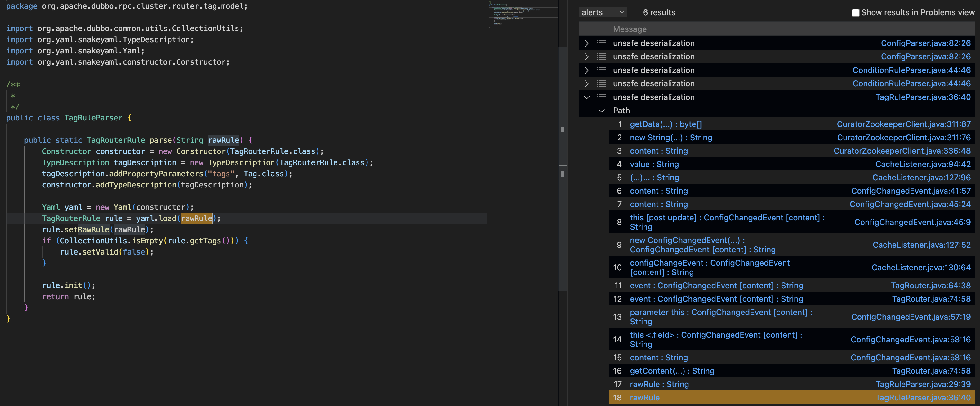Open TagRuleParser.java:36:40 link in unsafe deserialization row
Screen dimensions: 980x406
(x=923, y=97)
